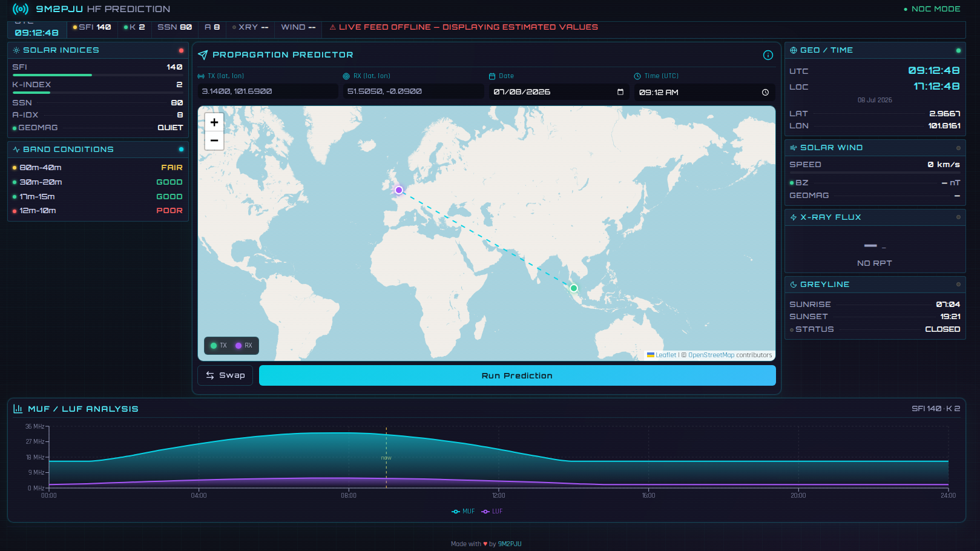Viewport: 980px width, 551px height.
Task: Select the green TX marker on the map
Action: [574, 288]
